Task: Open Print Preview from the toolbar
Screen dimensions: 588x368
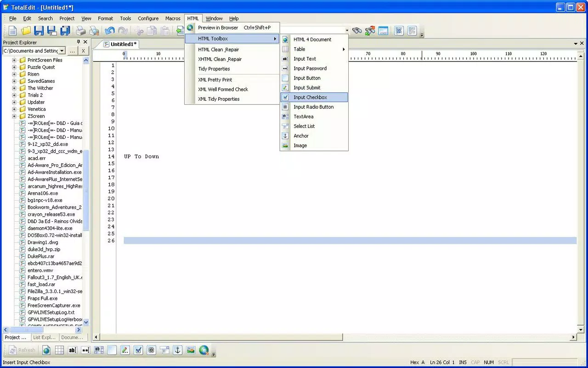Action: click(x=94, y=31)
